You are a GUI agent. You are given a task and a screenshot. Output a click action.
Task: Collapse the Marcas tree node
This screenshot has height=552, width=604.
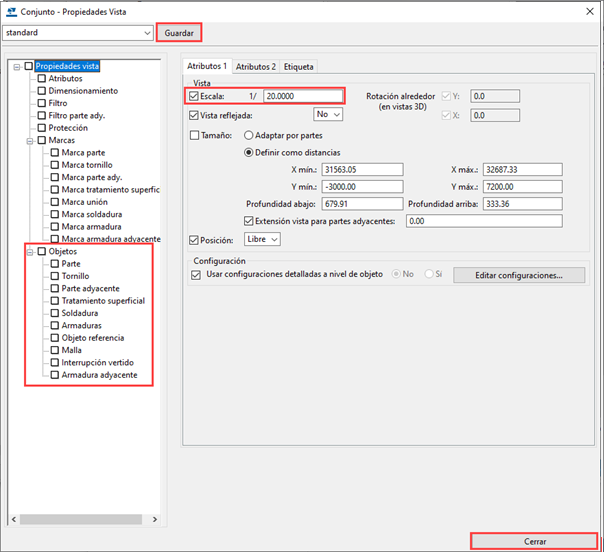pyautogui.click(x=29, y=140)
